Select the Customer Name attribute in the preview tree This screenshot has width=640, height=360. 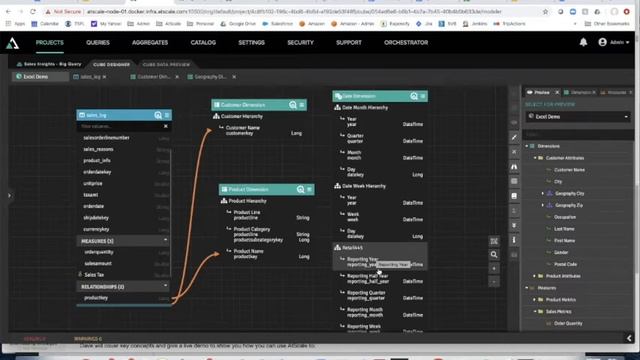569,170
